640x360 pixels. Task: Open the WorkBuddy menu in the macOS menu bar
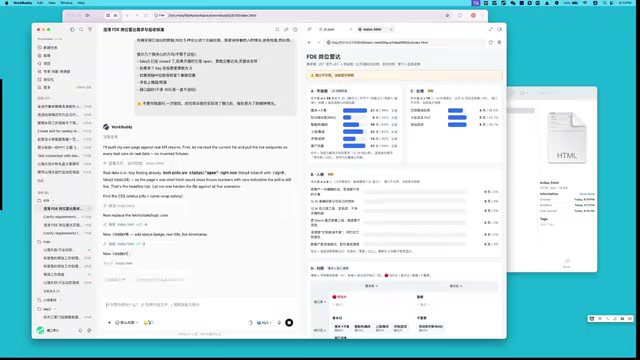coord(22,2)
